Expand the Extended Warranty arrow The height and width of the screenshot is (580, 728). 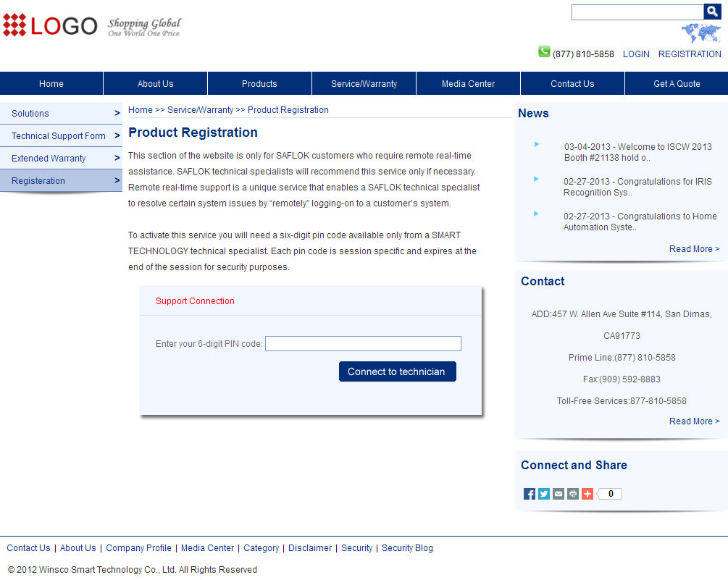point(117,158)
